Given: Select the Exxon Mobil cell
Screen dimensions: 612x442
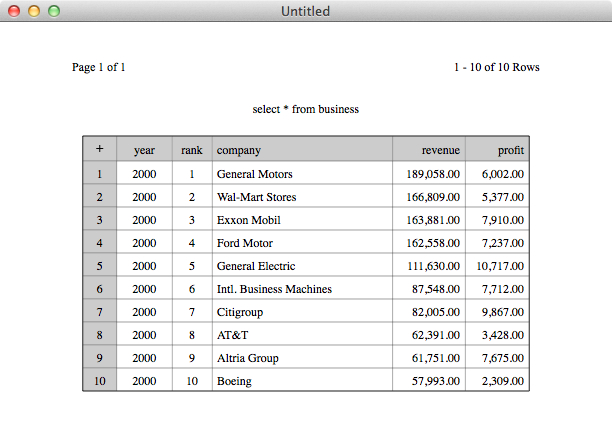Looking at the screenshot, I should [302, 219].
